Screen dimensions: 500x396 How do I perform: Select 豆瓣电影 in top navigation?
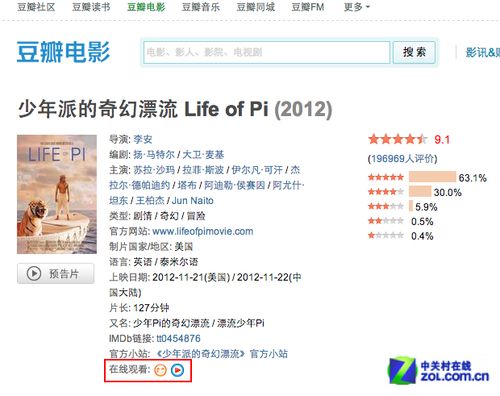(x=146, y=7)
